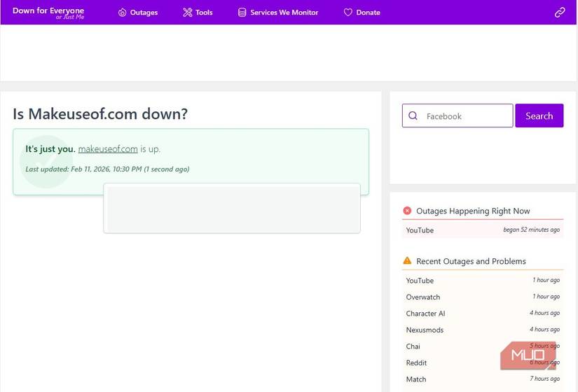Click the magnifier icon in the search box
578x392 pixels.
413,115
